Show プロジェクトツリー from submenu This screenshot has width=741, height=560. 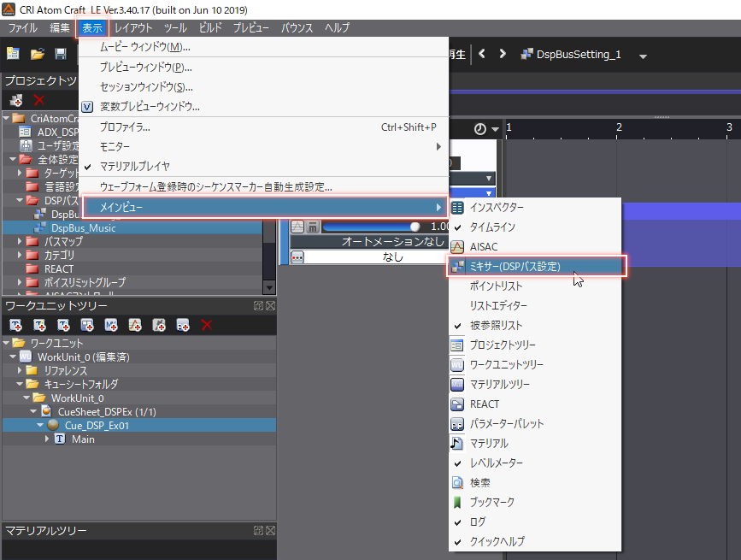[x=534, y=345]
